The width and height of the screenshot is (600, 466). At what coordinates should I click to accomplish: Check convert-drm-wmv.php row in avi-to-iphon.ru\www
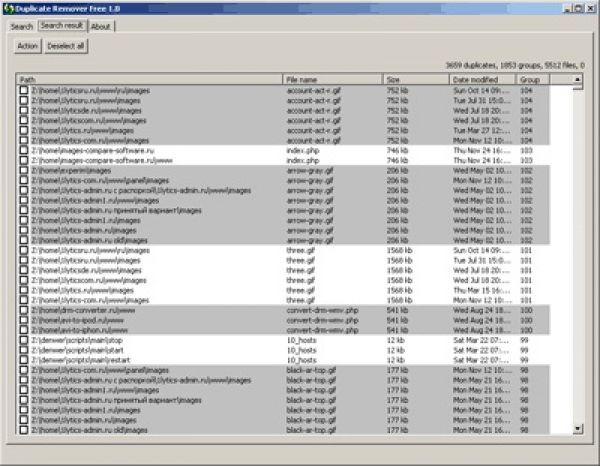click(24, 330)
